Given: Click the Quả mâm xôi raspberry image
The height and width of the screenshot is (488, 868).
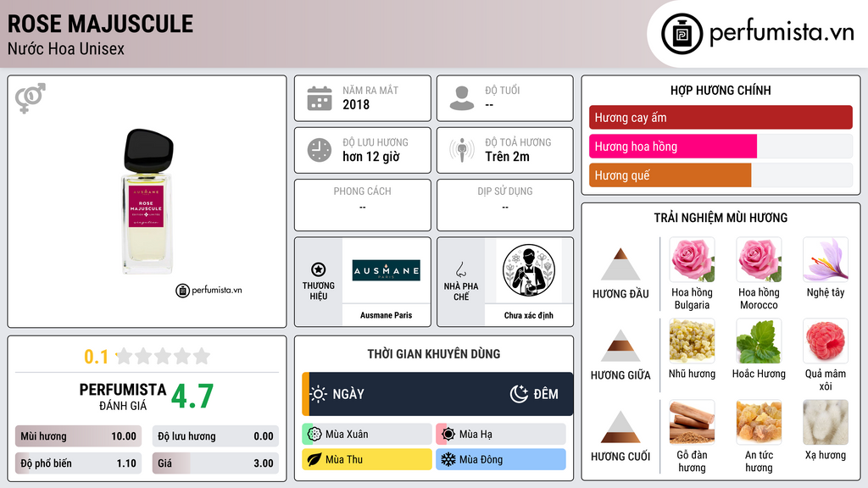Looking at the screenshot, I should tap(826, 341).
